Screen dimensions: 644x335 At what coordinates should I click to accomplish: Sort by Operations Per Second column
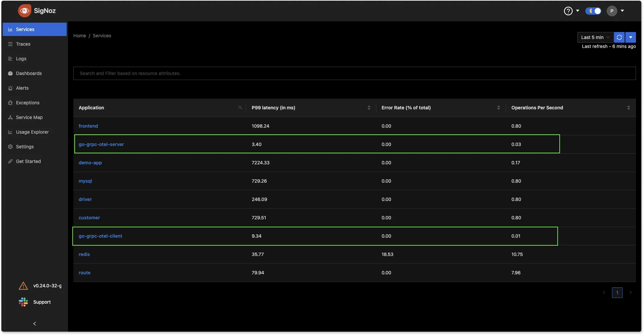[628, 108]
